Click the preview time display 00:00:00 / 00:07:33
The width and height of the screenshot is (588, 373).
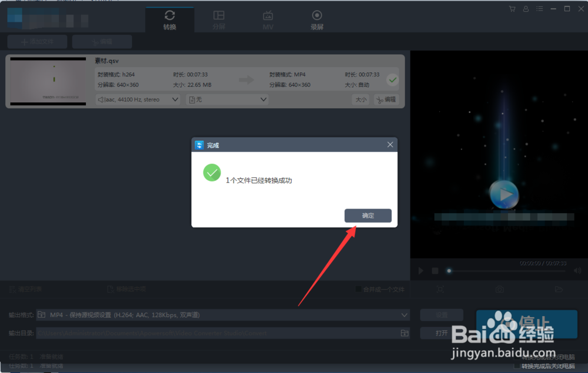543,263
